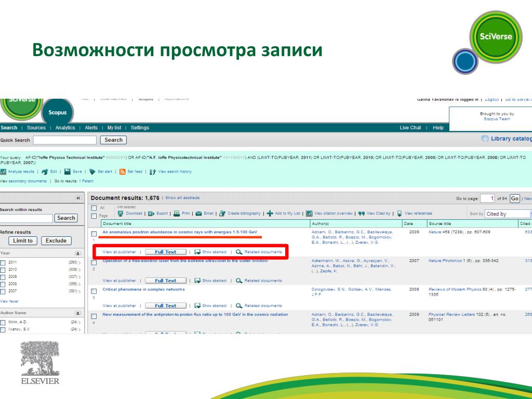Viewport: 532px width, 399px height.
Task: Click the Show all abstracts link
Action: [x=182, y=198]
